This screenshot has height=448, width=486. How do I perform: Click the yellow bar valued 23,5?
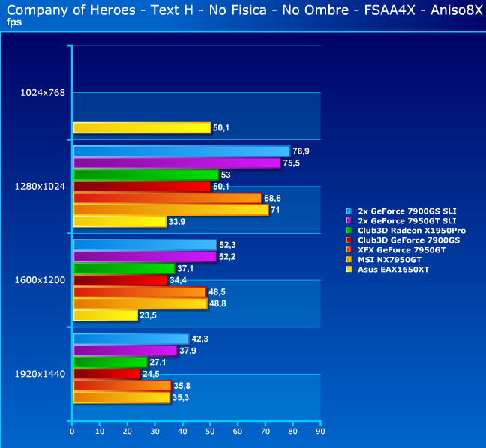coord(106,315)
